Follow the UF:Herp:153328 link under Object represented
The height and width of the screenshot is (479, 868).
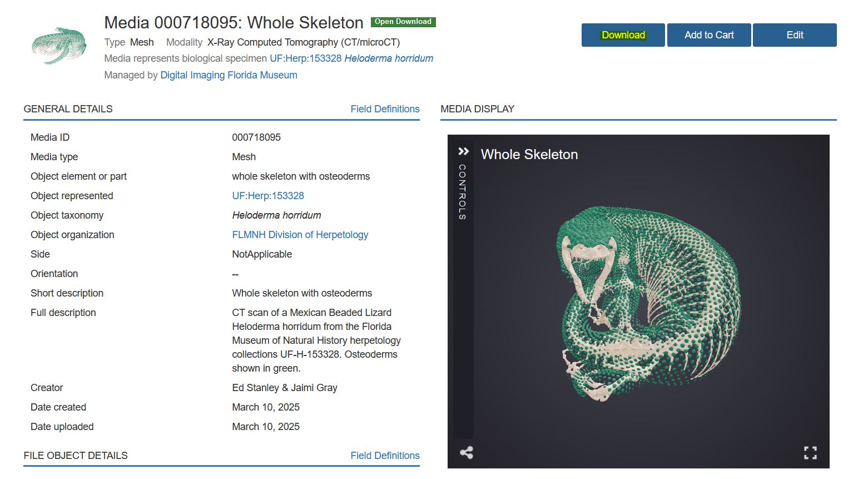(268, 196)
